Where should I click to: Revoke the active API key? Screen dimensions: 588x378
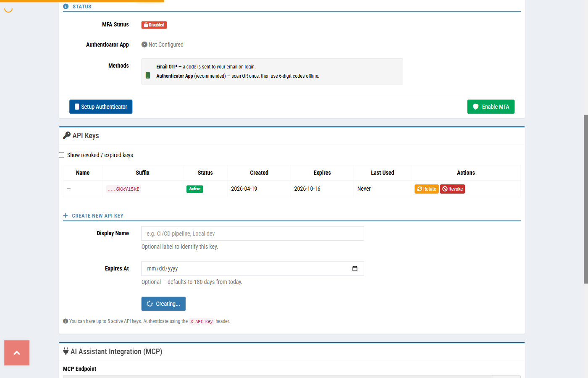(452, 189)
